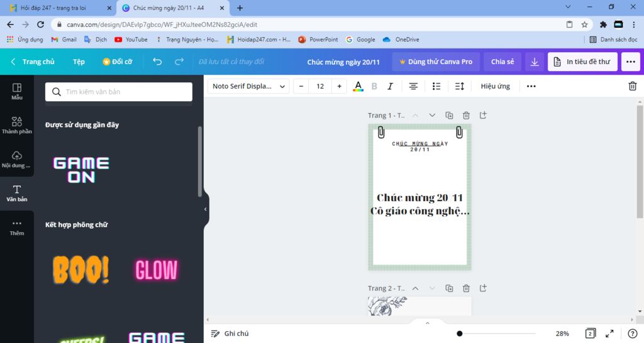Open line spacing settings

pos(460,86)
